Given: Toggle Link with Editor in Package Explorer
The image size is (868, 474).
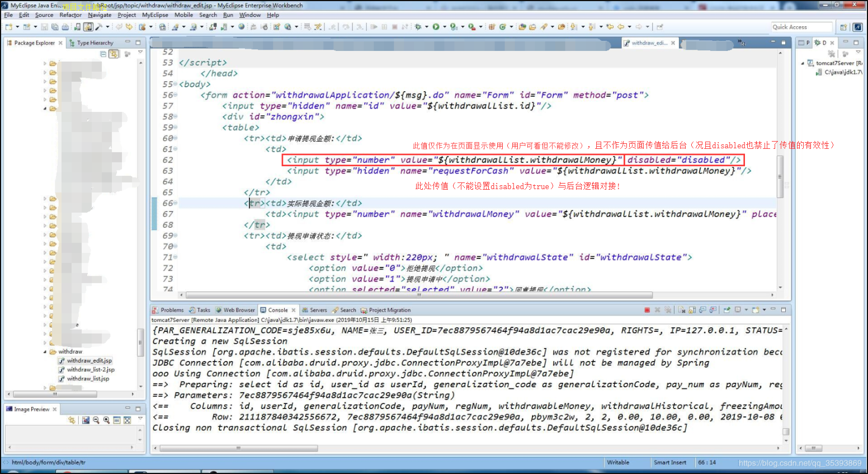Looking at the screenshot, I should [114, 54].
